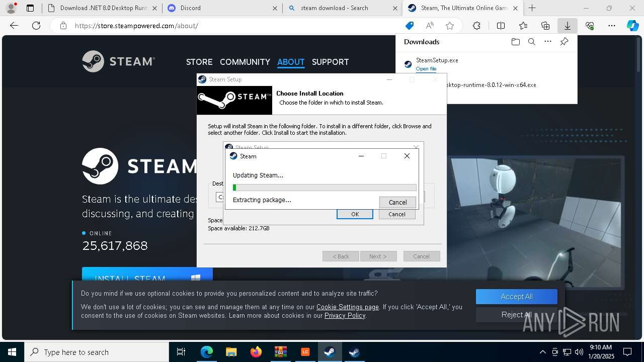Open more options in Downloads panel

point(548,42)
